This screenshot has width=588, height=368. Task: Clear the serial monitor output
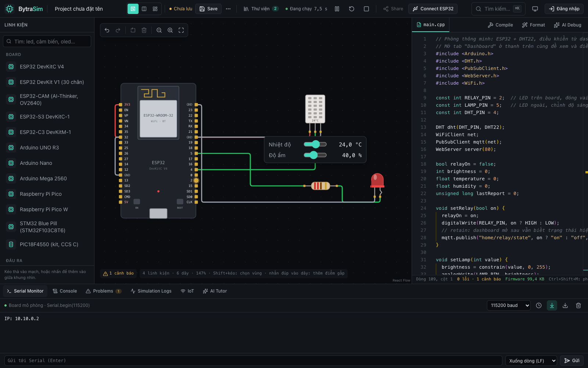tap(578, 305)
